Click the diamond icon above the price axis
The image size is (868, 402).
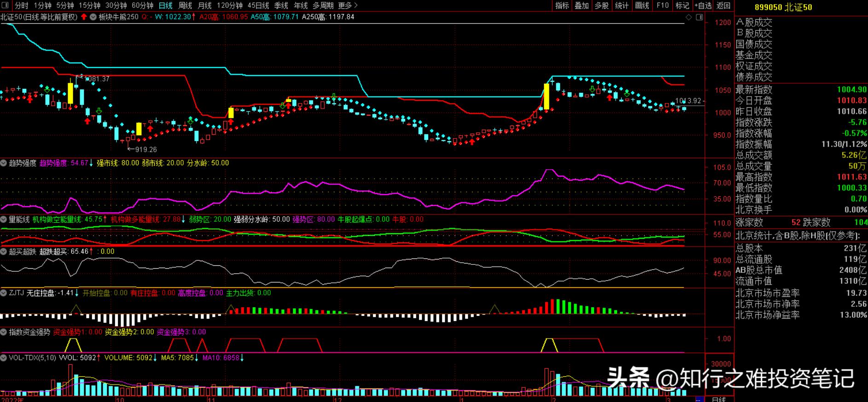tap(689, 17)
